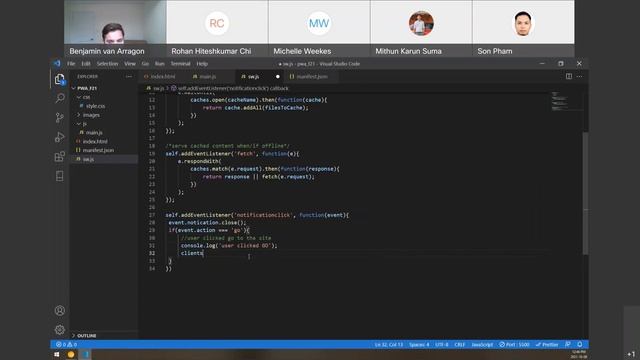Screen dimensions: 640x360
Task: Click line 32 'clients' code text
Action: tap(191, 253)
